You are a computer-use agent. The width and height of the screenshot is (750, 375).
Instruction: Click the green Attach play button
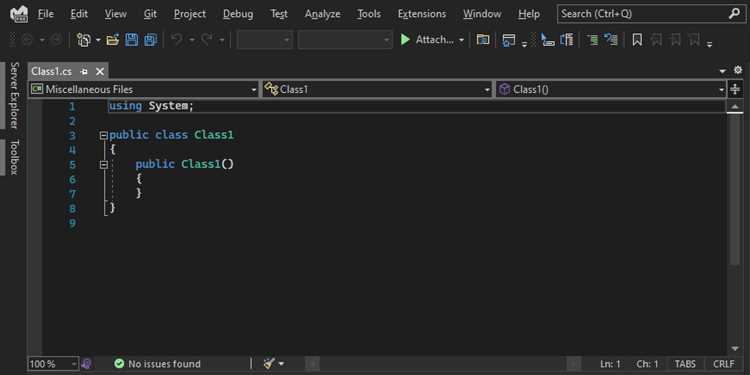click(x=405, y=40)
